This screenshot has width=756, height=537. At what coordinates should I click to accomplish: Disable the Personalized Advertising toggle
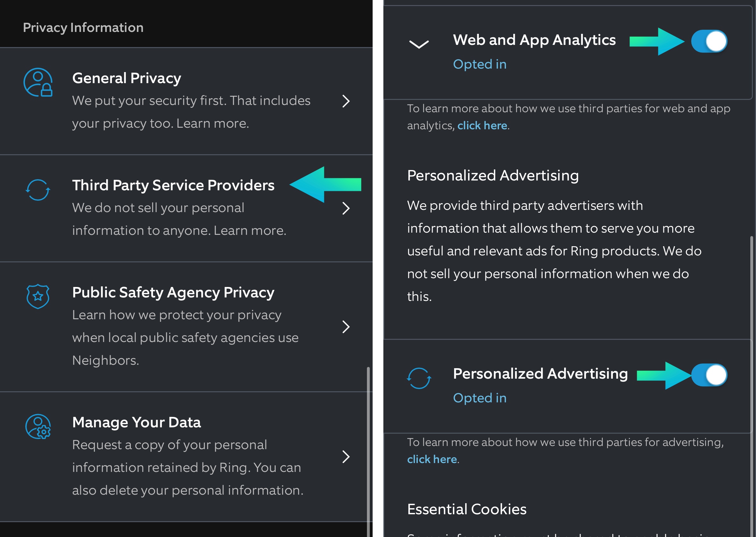point(709,375)
